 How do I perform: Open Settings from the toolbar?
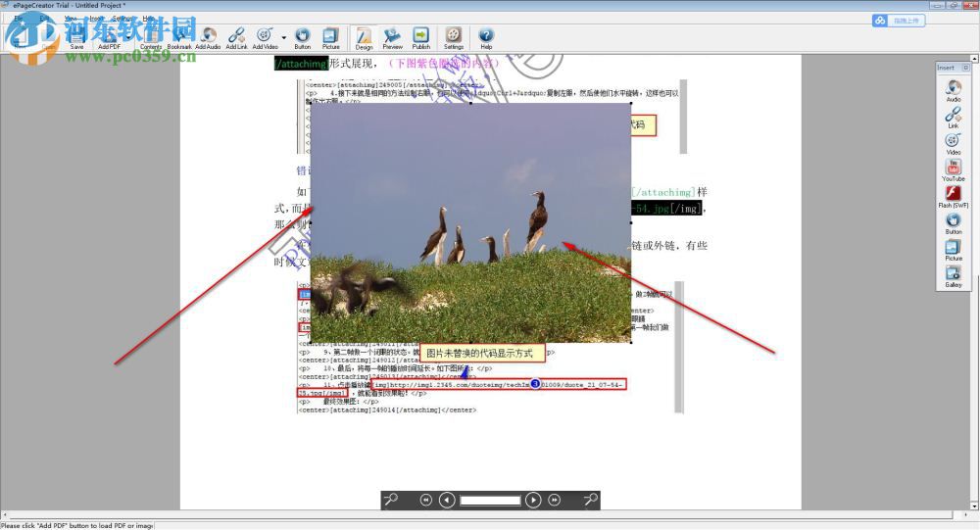pos(454,37)
